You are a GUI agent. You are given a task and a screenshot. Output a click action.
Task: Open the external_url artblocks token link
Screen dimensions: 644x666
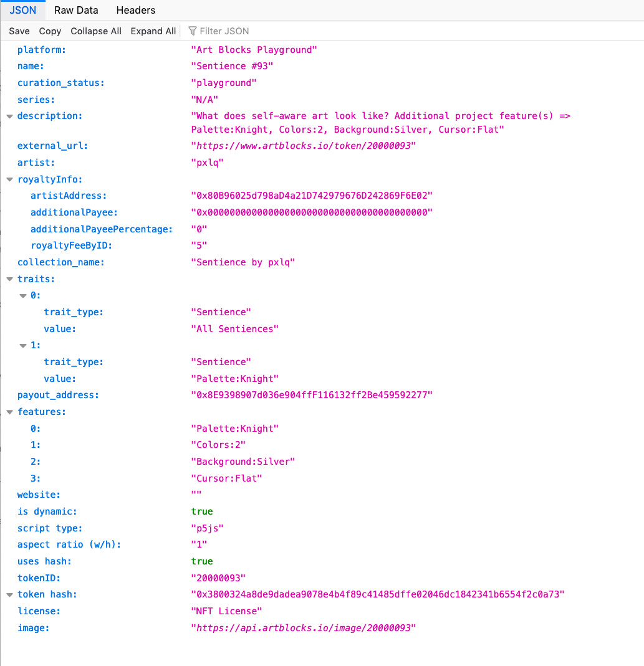coord(304,146)
